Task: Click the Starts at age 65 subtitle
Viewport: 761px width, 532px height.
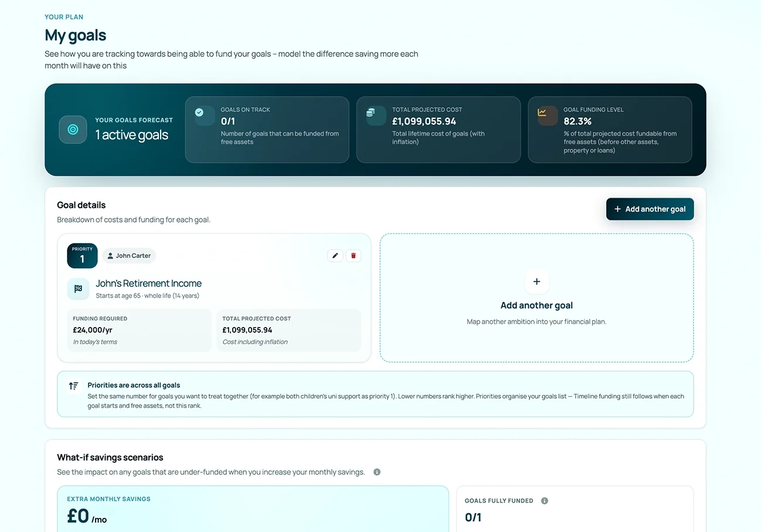Action: pos(147,296)
